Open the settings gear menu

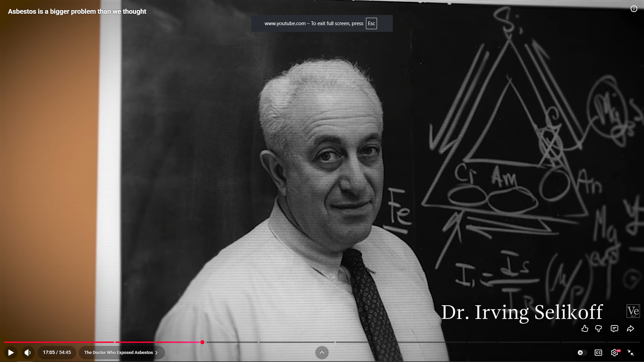614,353
